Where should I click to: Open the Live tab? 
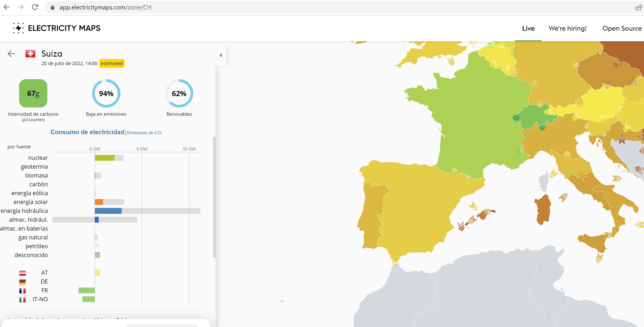point(528,28)
